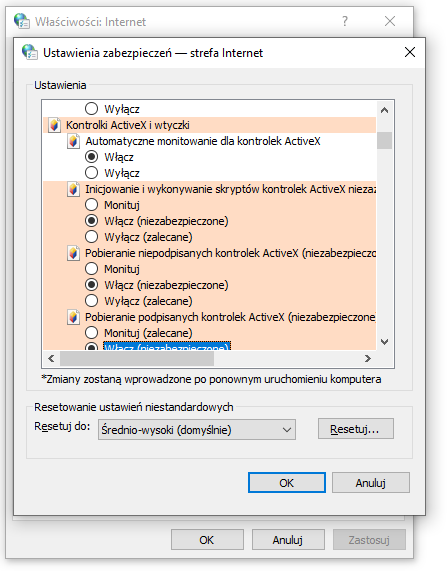The width and height of the screenshot is (447, 571).
Task: Click OK in Właściwości: Internet window
Action: coord(207,540)
